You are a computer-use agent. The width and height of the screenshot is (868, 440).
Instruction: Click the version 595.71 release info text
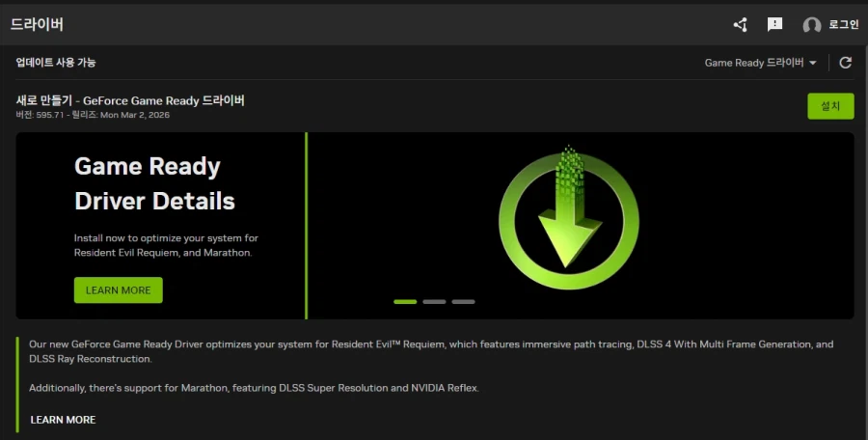click(x=93, y=115)
